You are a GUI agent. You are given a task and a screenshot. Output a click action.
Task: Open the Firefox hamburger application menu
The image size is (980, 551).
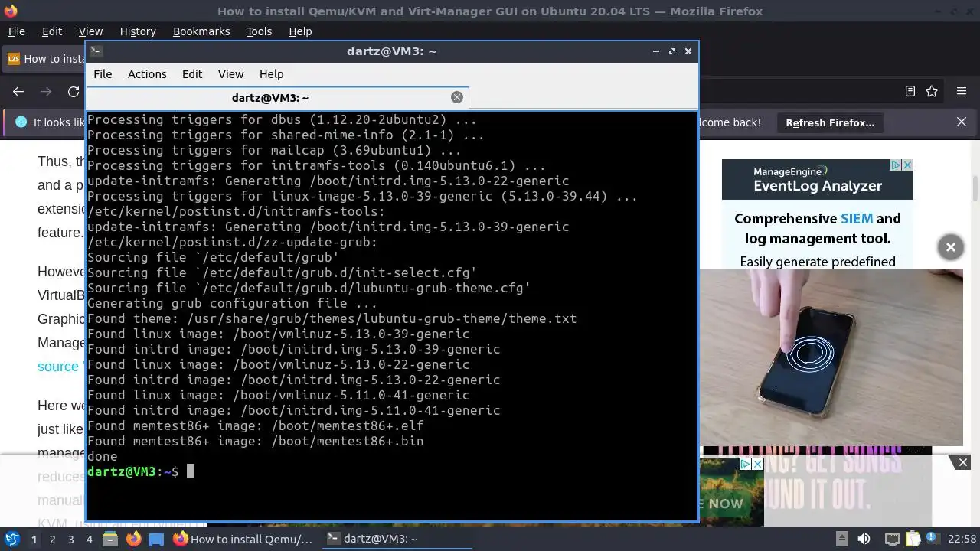click(962, 91)
